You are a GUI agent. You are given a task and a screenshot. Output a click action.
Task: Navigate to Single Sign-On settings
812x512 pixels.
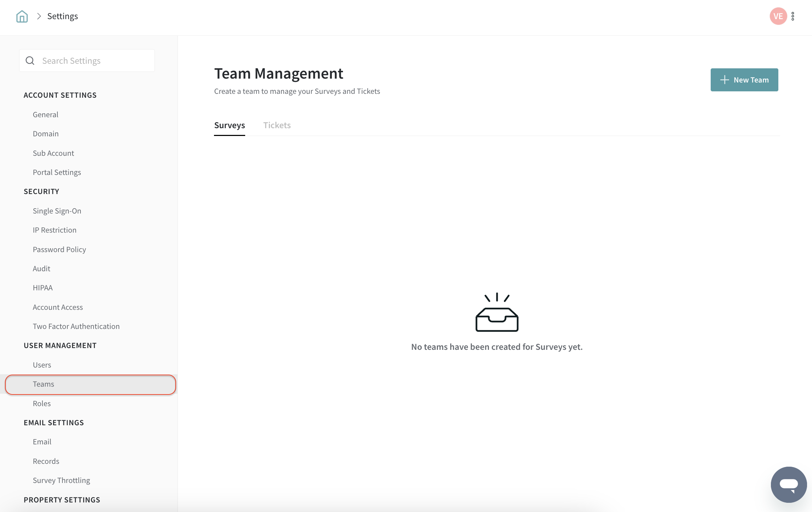point(57,211)
